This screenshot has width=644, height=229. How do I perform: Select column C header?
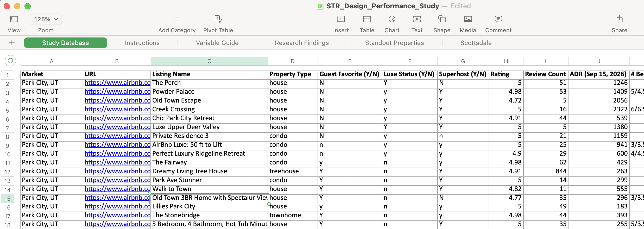tap(209, 61)
